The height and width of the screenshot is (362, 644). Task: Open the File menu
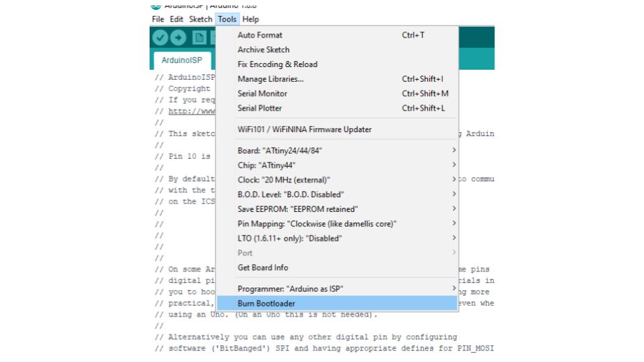pos(158,19)
